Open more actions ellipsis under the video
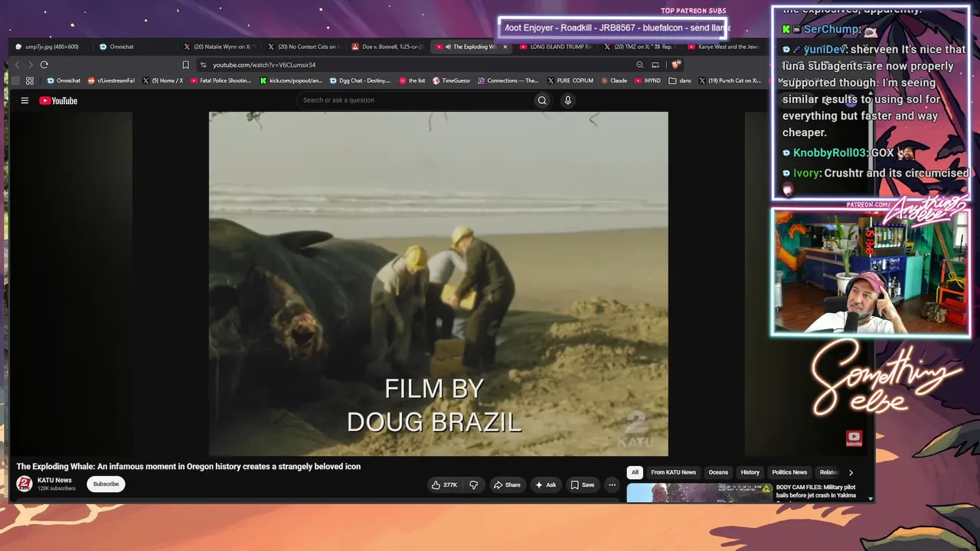Image resolution: width=980 pixels, height=551 pixels. (612, 484)
